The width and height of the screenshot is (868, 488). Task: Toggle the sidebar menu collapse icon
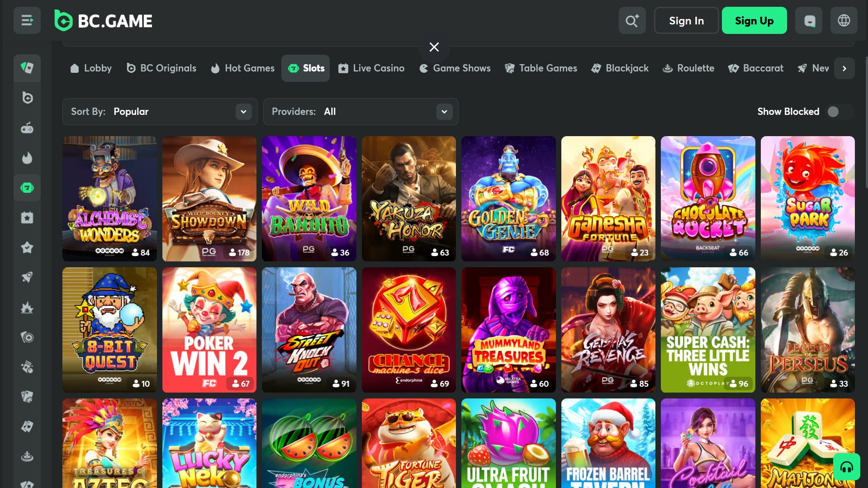point(27,20)
